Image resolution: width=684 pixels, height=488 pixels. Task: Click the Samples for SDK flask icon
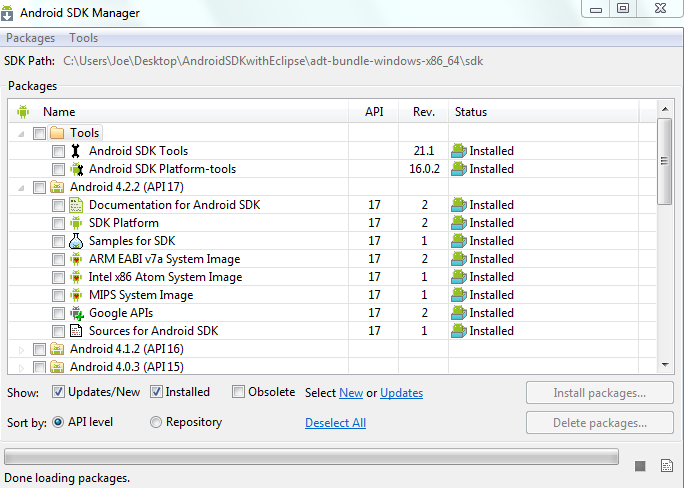pyautogui.click(x=76, y=241)
